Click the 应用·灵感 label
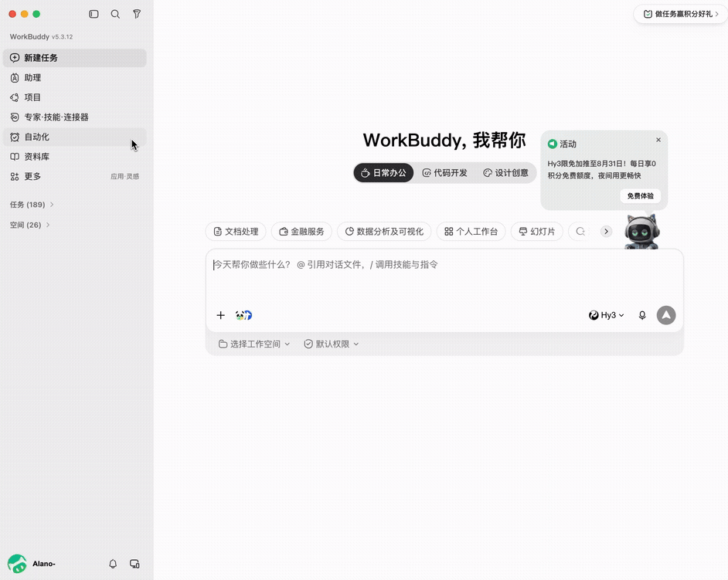 point(125,176)
